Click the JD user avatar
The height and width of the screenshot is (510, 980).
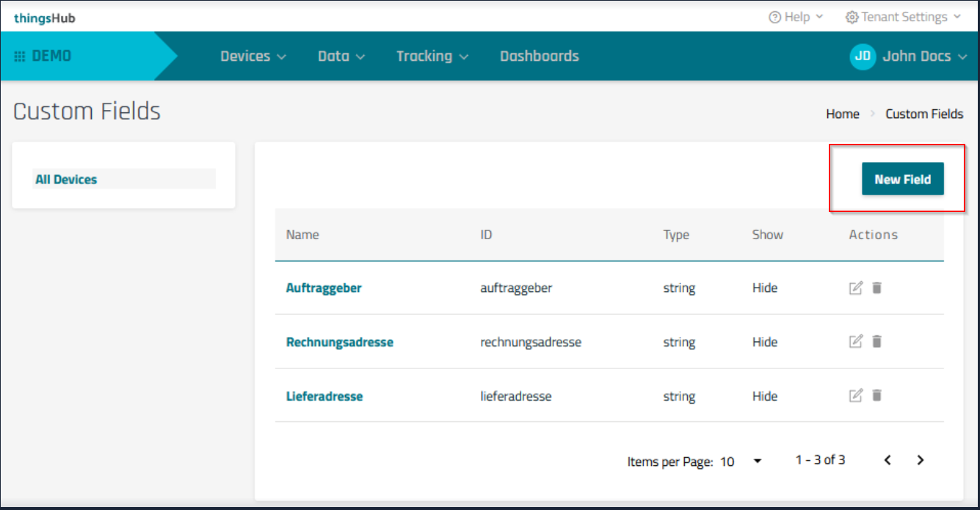point(863,57)
